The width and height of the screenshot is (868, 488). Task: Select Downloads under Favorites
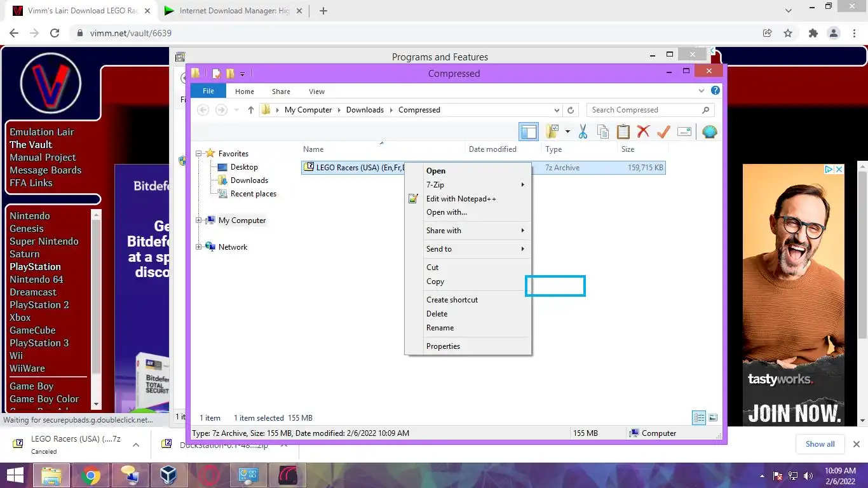coord(249,180)
